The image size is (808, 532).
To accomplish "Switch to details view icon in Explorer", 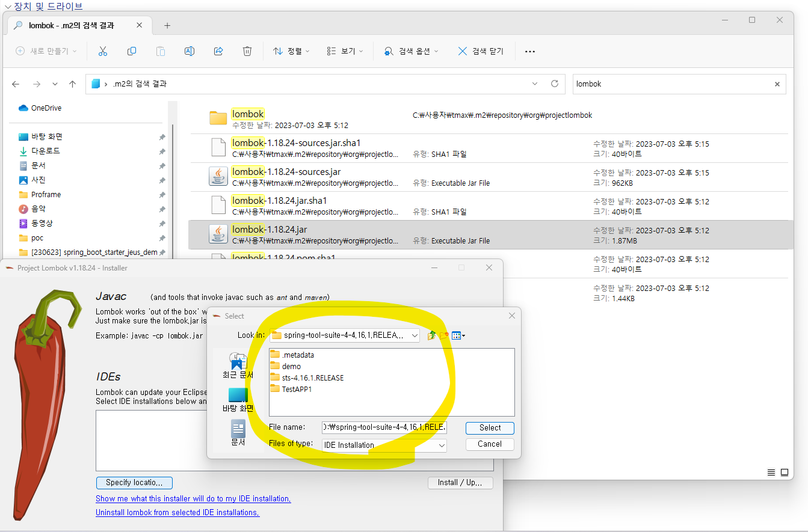I will [x=772, y=472].
